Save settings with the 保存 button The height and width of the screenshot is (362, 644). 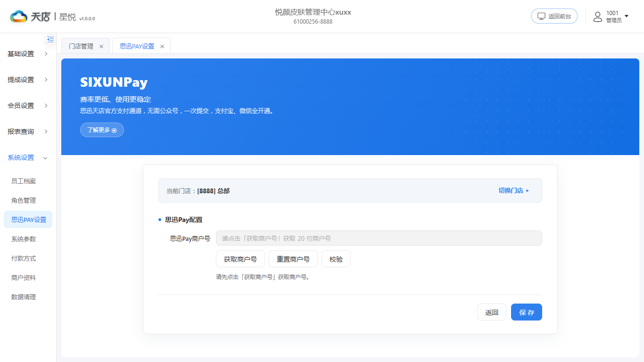527,312
